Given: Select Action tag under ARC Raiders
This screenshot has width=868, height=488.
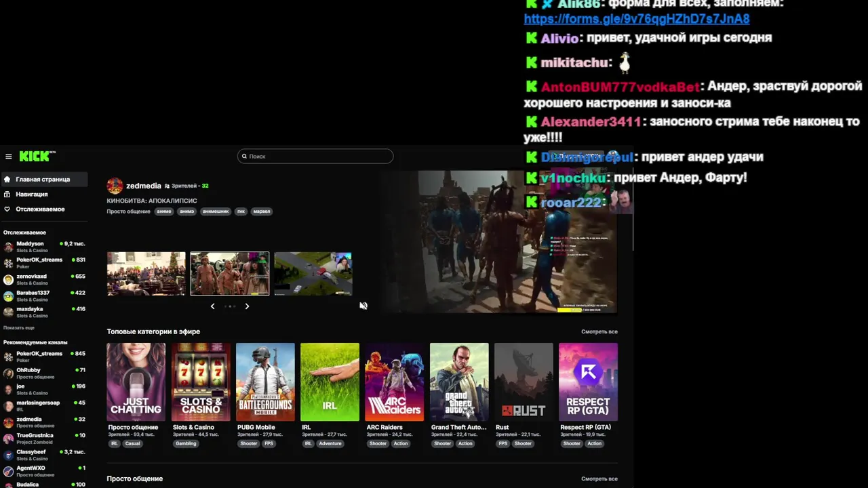Looking at the screenshot, I should pyautogui.click(x=401, y=444).
